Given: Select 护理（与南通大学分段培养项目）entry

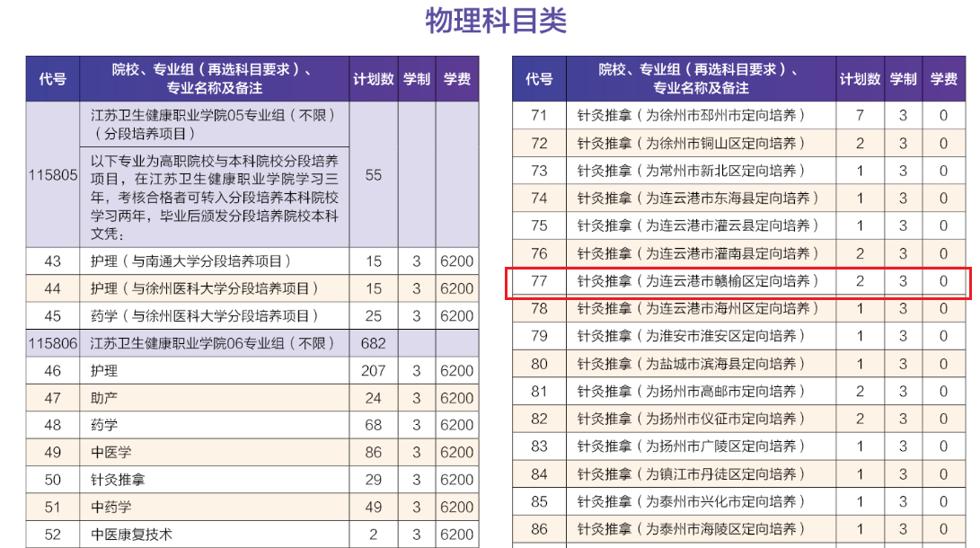Looking at the screenshot, I should (191, 261).
